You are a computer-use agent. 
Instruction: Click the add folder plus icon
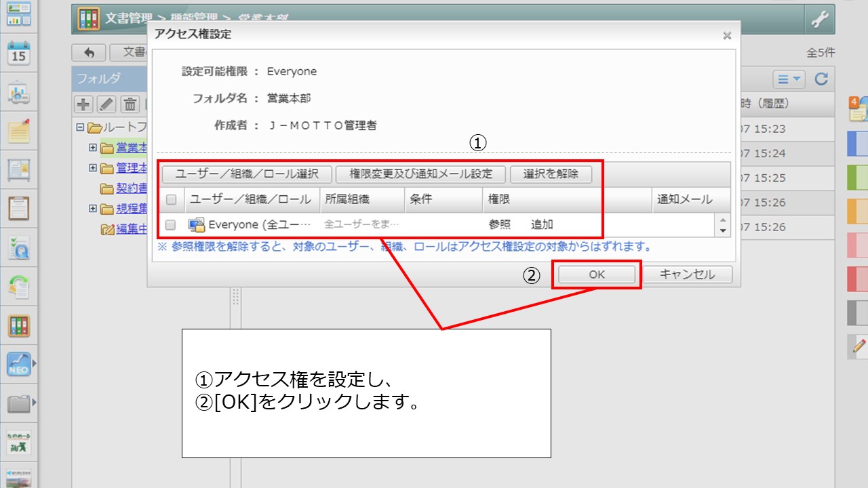click(83, 104)
